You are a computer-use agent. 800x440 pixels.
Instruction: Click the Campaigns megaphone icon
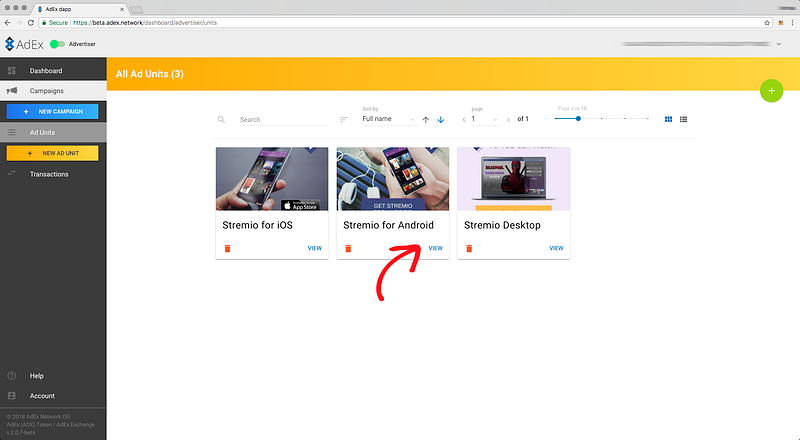12,90
